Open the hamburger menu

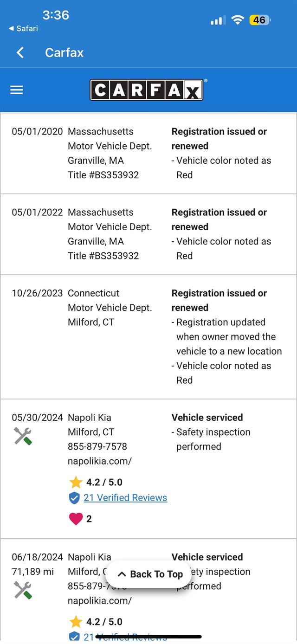(x=17, y=90)
